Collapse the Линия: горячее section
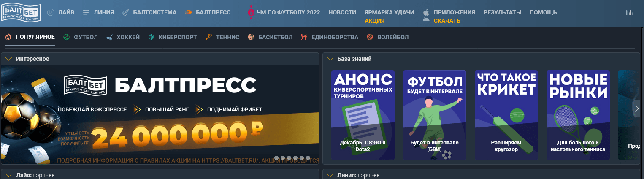 [x=330, y=175]
